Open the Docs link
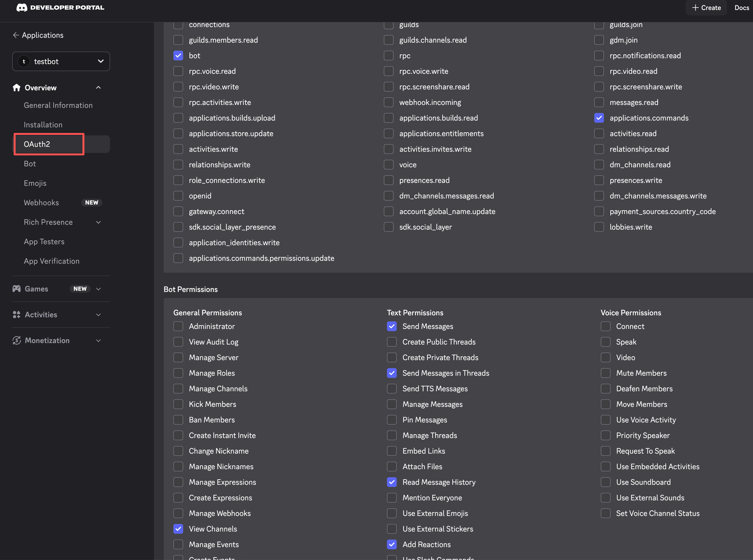Screen dimensions: 753x560 (742, 8)
